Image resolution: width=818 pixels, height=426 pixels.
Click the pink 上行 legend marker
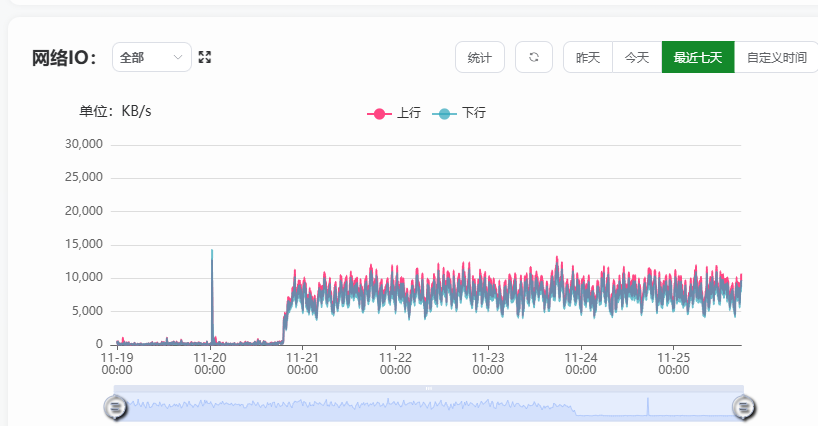click(x=379, y=114)
